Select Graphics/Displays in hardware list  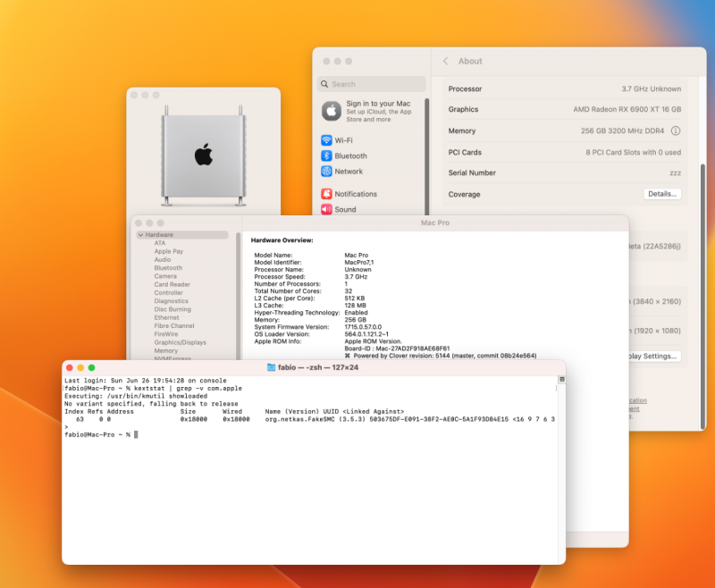180,342
